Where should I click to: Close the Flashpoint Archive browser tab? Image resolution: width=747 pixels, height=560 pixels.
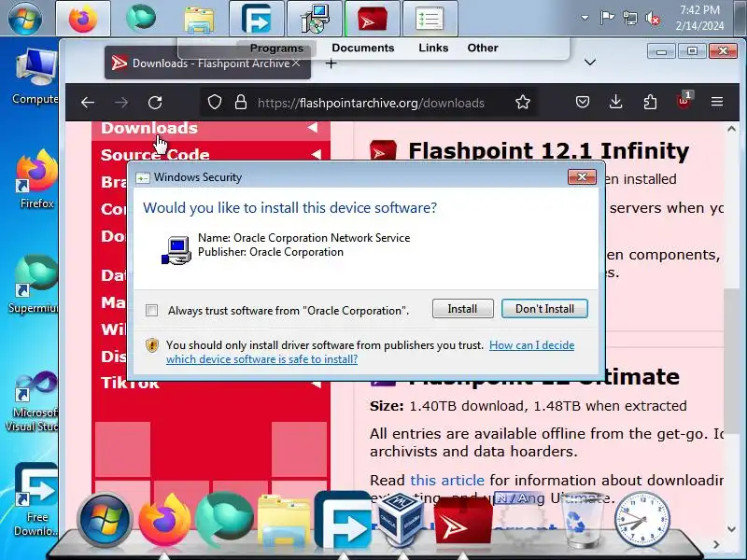click(296, 63)
